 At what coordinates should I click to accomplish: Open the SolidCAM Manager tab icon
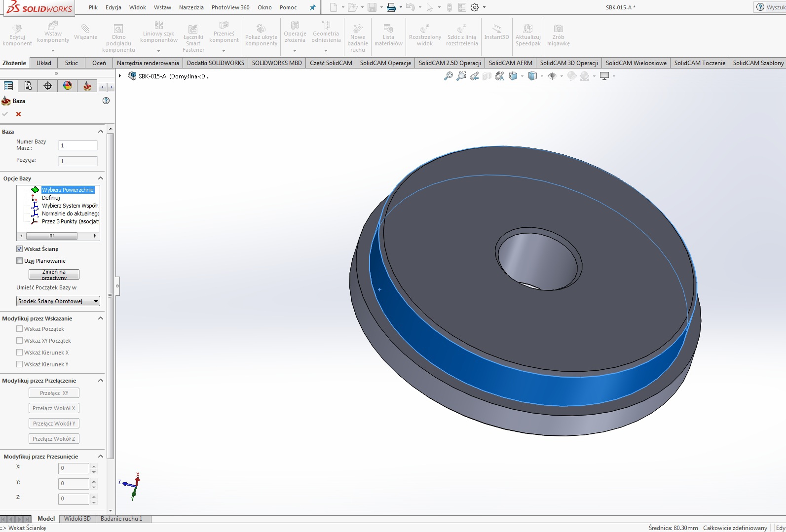(87, 86)
